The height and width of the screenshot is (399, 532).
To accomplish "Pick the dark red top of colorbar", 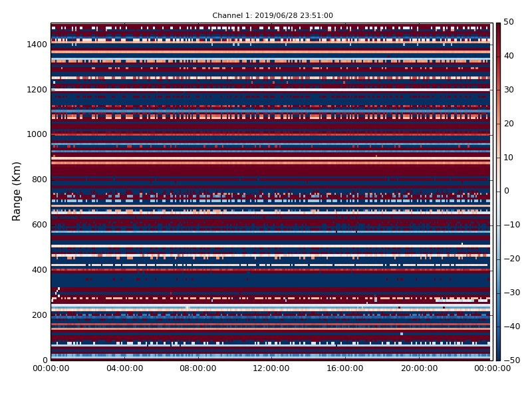I will tap(498, 25).
